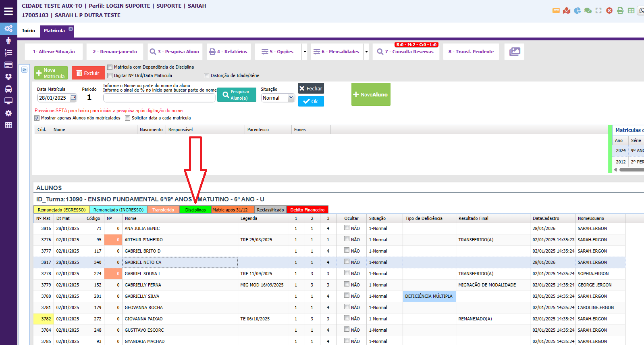This screenshot has width=644, height=345.
Task: Enable Distorção de Idade/Série checkbox
Action: [207, 75]
